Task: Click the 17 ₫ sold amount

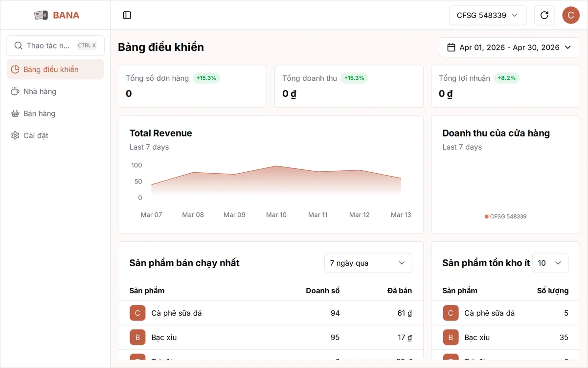Action: tap(405, 338)
